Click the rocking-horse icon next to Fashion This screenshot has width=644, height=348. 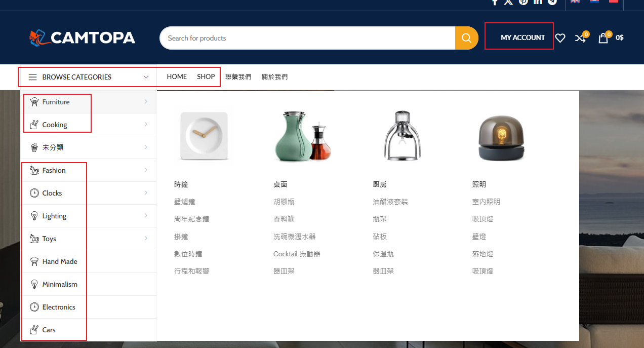(34, 170)
